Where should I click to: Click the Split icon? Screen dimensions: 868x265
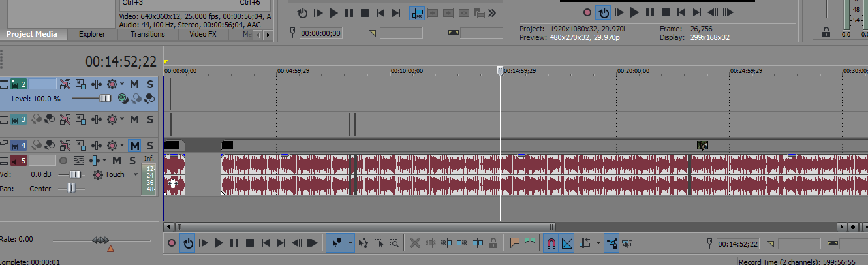(x=478, y=243)
